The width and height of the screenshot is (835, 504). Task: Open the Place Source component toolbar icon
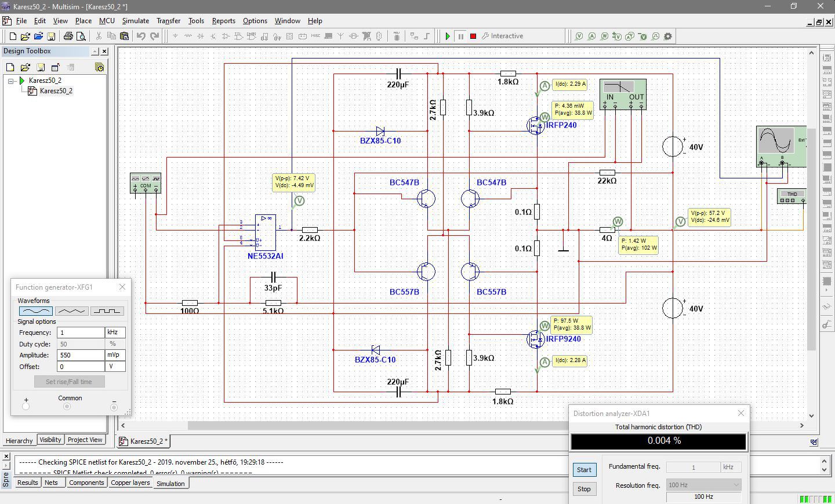point(175,36)
